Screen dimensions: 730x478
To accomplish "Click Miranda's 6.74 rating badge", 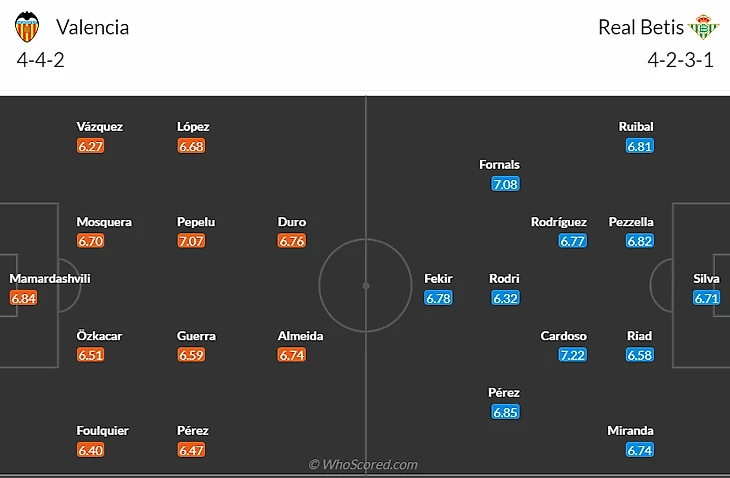I will tap(640, 450).
